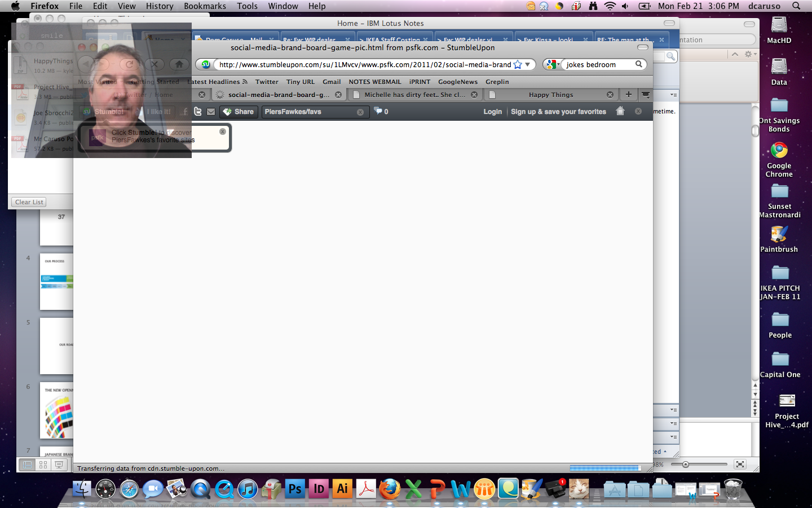812x508 pixels.
Task: Open the History menu
Action: click(160, 6)
